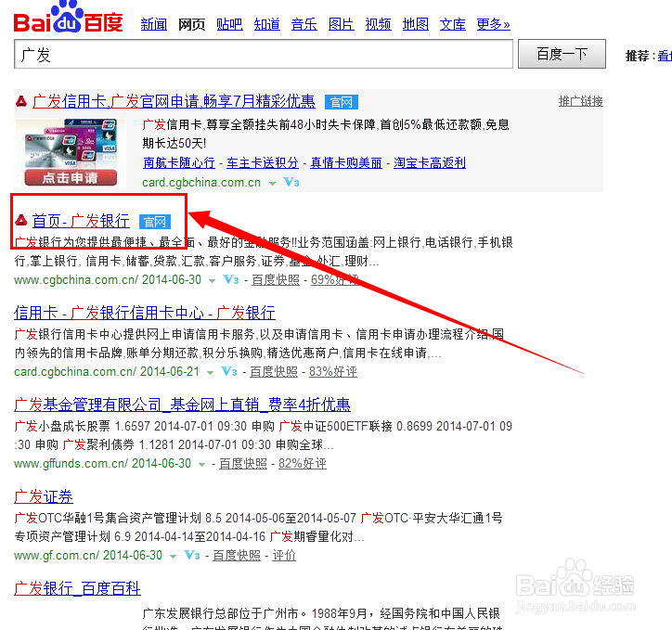Viewport: 672px width, 630px height.
Task: Click the Baidu logo
Action: (68, 17)
